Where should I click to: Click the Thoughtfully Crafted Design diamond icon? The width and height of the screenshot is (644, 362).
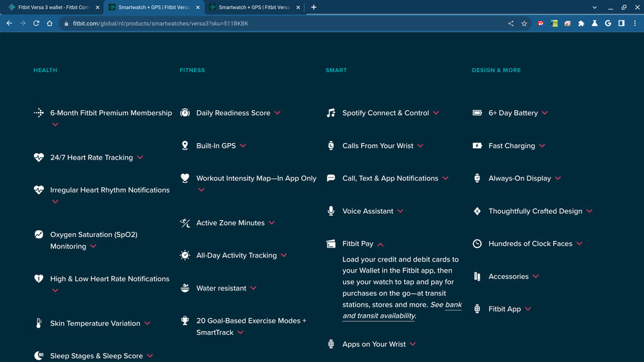pos(477,211)
